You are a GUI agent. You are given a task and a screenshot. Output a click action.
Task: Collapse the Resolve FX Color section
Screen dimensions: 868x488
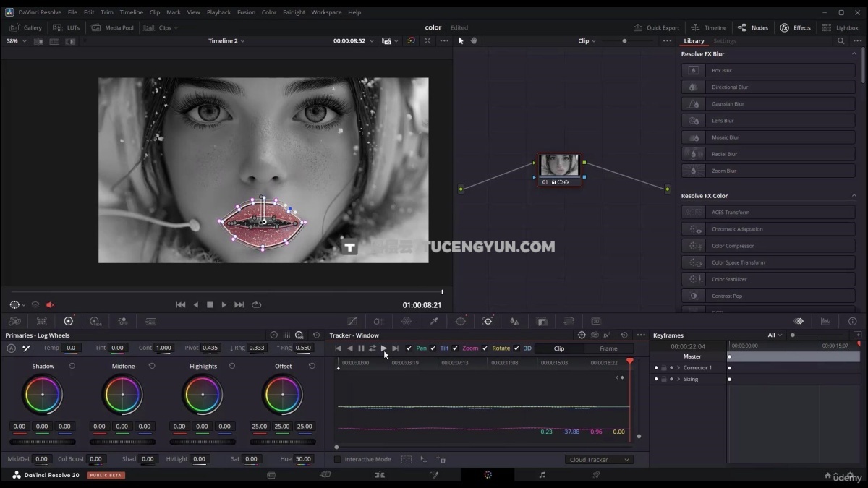click(854, 196)
